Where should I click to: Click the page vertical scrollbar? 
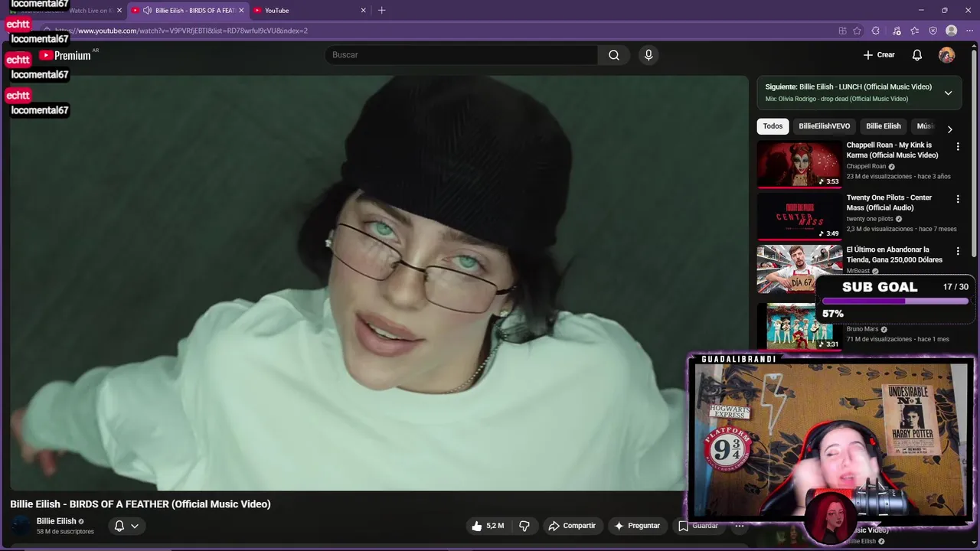pyautogui.click(x=975, y=153)
